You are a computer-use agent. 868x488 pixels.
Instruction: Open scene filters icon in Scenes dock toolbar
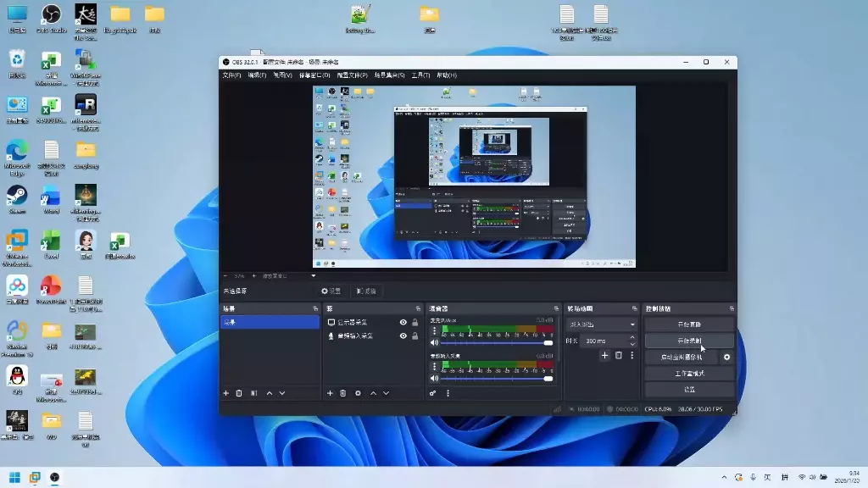[254, 393]
